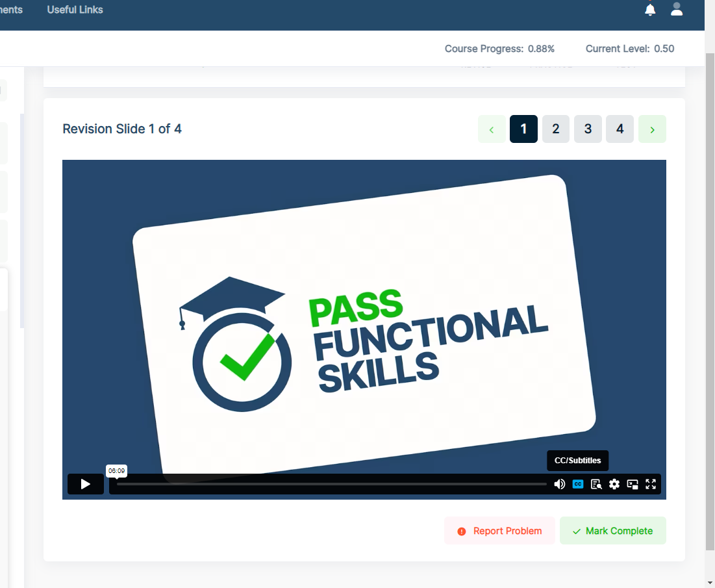The width and height of the screenshot is (715, 588).
Task: Seek along the video progress bar
Action: coord(331,484)
